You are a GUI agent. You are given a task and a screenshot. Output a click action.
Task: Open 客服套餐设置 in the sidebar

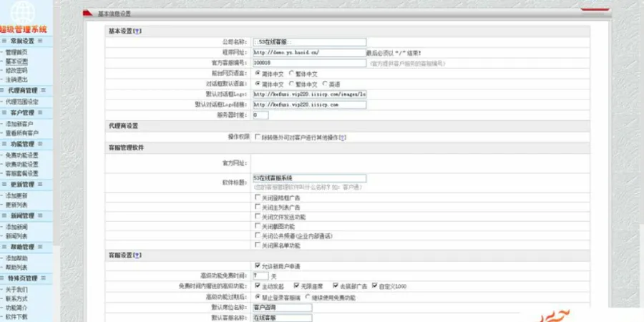tap(21, 174)
